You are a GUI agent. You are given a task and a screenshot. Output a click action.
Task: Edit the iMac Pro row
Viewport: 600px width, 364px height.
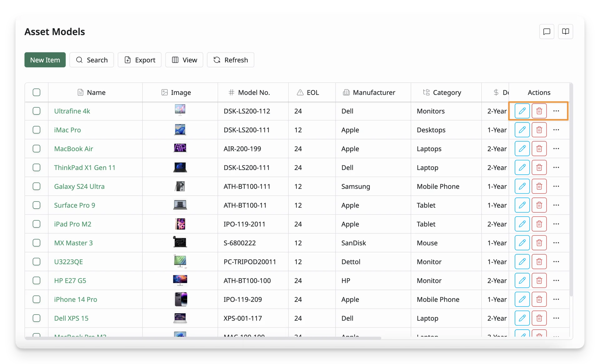(x=522, y=130)
